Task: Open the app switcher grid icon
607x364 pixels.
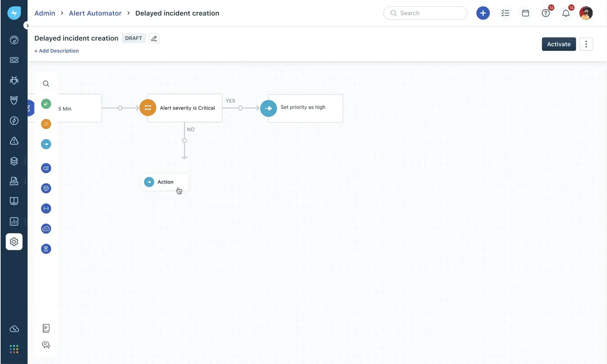Action: [x=14, y=349]
